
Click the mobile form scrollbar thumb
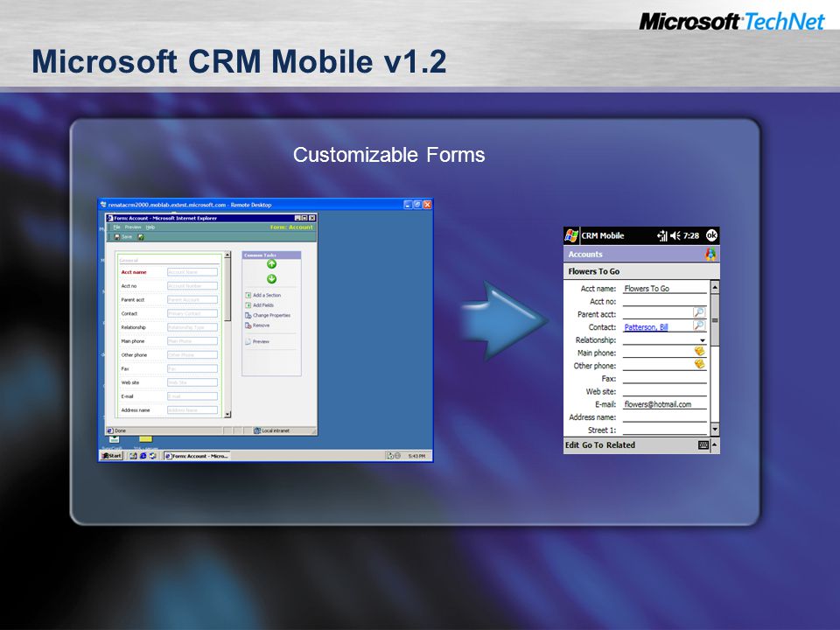pyautogui.click(x=715, y=320)
